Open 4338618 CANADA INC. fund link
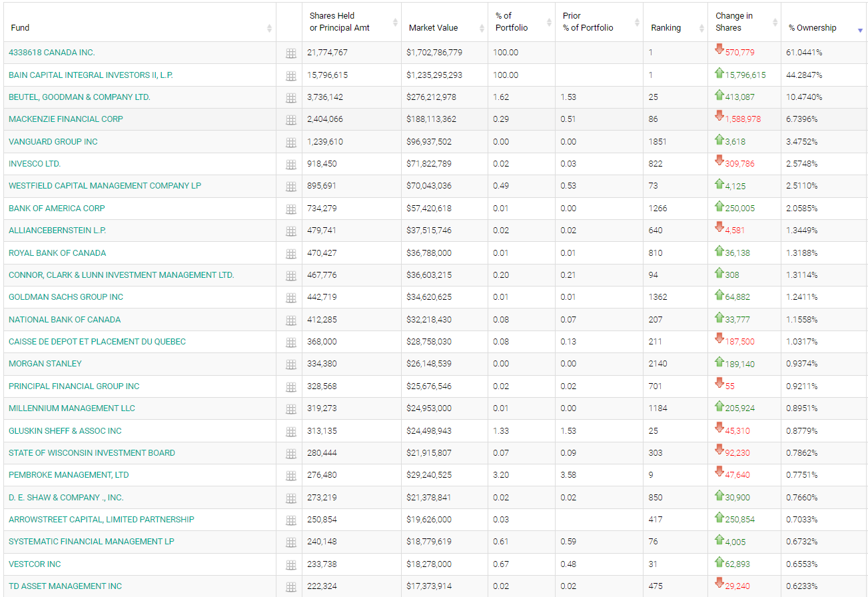 pos(52,53)
